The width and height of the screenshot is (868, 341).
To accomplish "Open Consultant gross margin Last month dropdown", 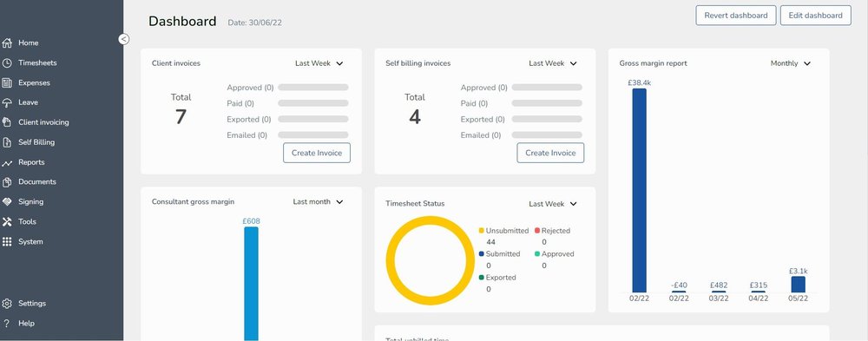I will point(318,202).
